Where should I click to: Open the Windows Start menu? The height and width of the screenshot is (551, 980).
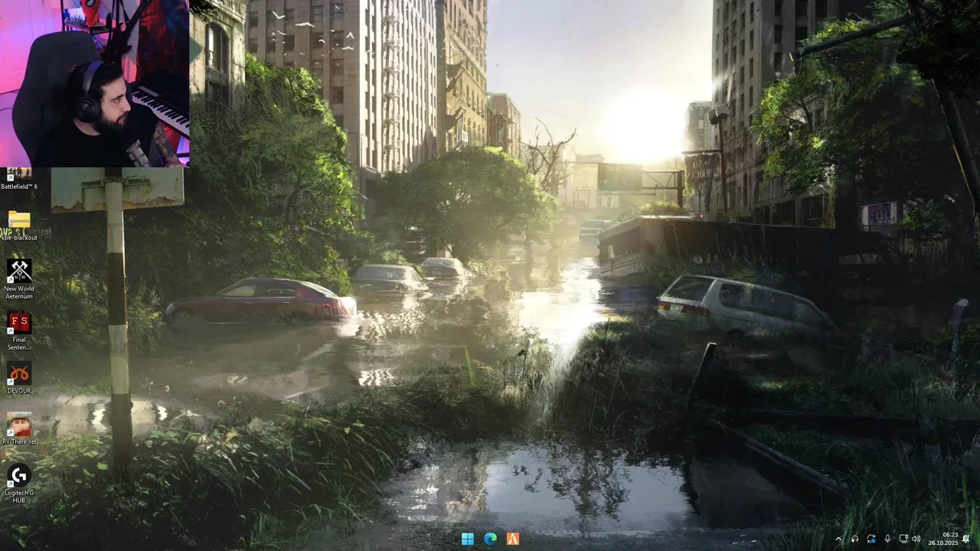pos(468,539)
